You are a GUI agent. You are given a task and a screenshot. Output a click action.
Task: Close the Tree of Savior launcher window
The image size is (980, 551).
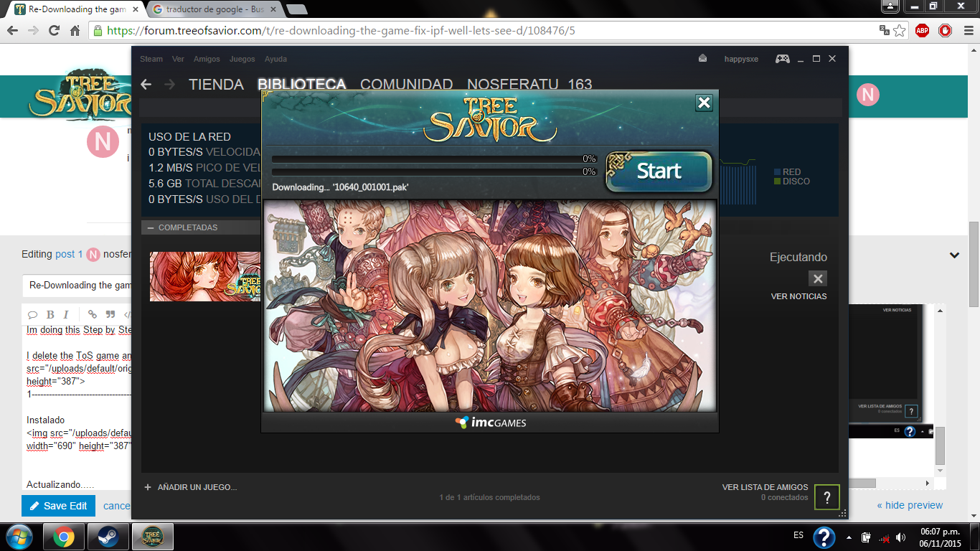point(704,103)
